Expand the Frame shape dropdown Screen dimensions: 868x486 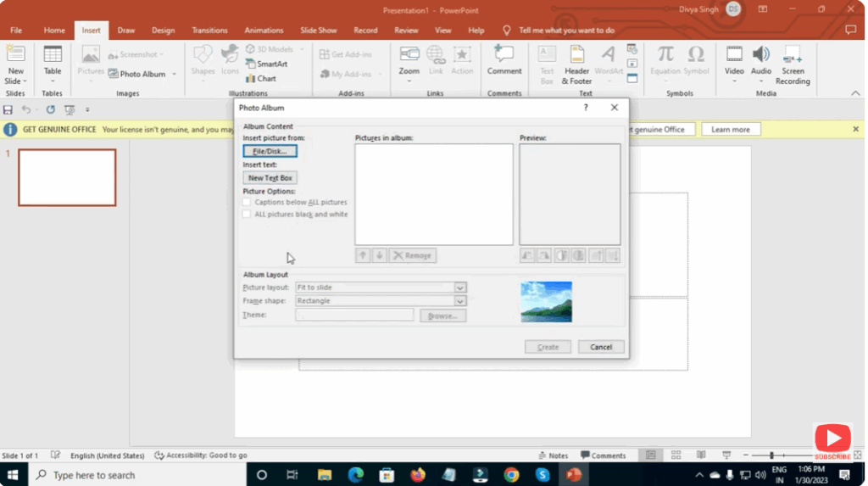pyautogui.click(x=460, y=301)
